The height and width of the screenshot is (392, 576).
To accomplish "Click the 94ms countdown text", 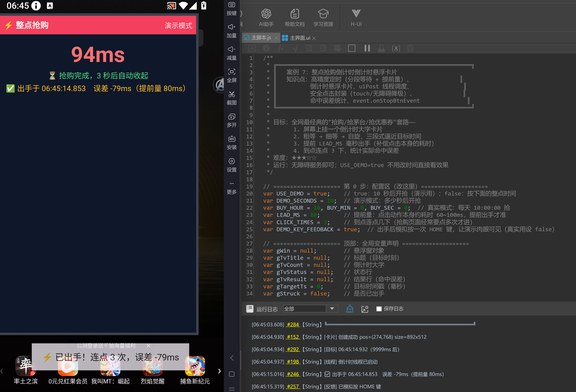I will [x=98, y=54].
